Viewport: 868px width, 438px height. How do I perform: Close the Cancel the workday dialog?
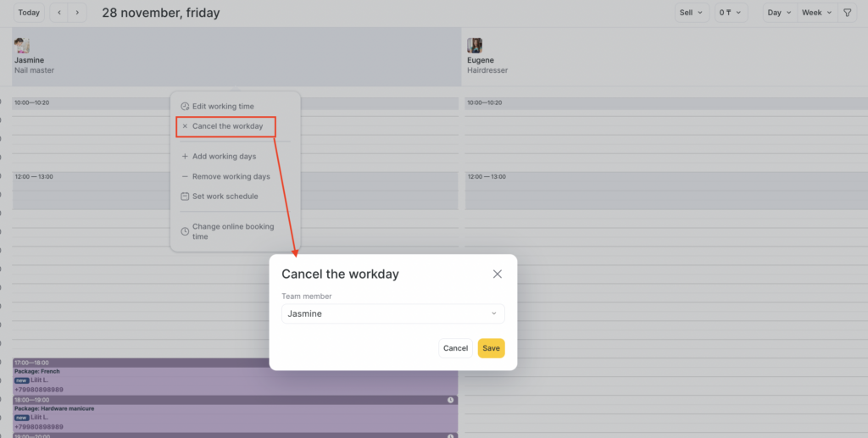498,274
